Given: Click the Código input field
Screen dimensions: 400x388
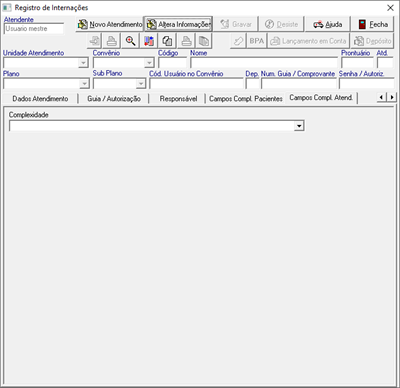Looking at the screenshot, I should (x=173, y=63).
